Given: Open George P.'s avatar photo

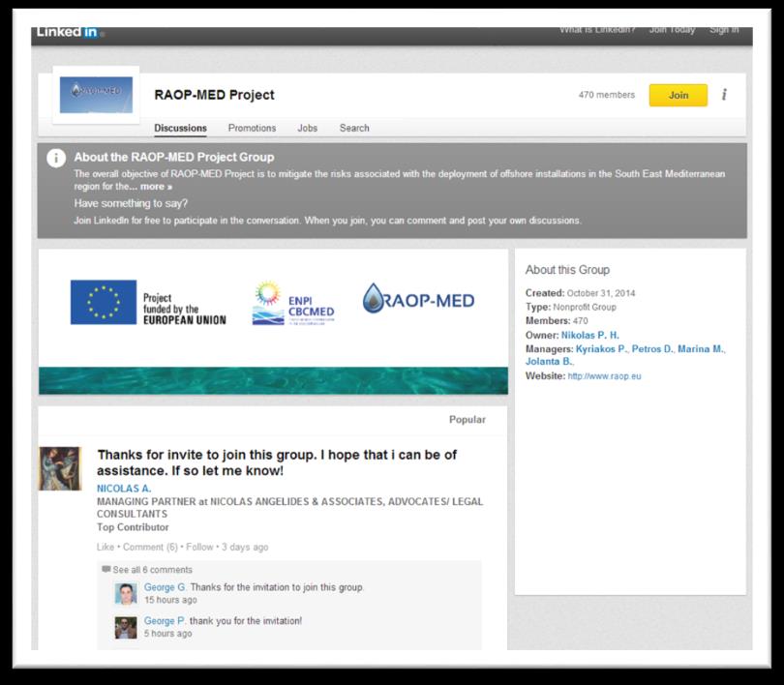Looking at the screenshot, I should 126,628.
